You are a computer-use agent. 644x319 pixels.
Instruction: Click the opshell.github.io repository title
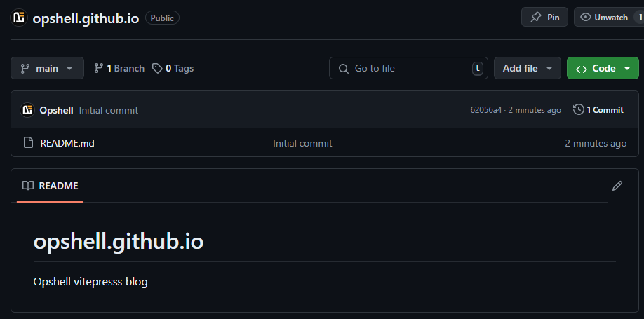[x=86, y=18]
